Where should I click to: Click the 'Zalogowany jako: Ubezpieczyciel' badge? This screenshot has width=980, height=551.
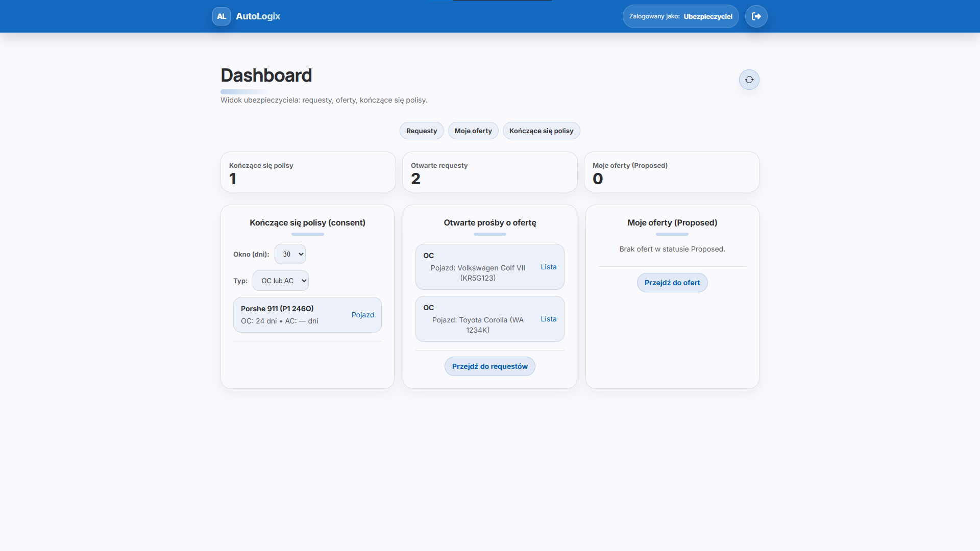(680, 16)
